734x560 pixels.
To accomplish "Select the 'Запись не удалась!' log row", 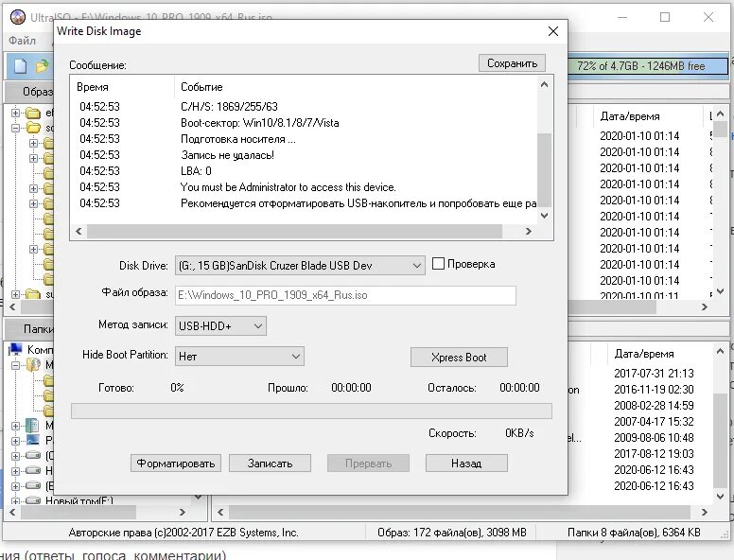I will click(x=305, y=155).
